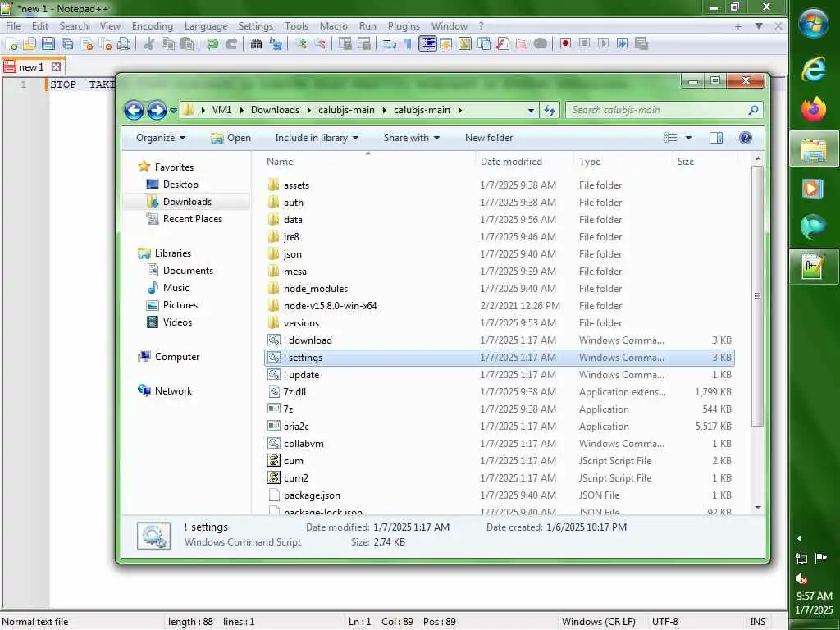Open the Notepad++ menu bar down-arrow

point(759,26)
